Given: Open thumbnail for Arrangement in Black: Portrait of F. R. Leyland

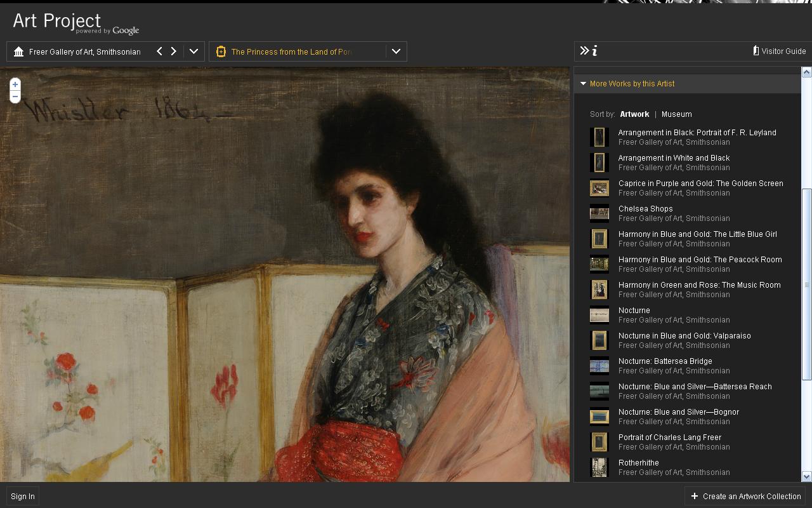Looking at the screenshot, I should point(599,137).
